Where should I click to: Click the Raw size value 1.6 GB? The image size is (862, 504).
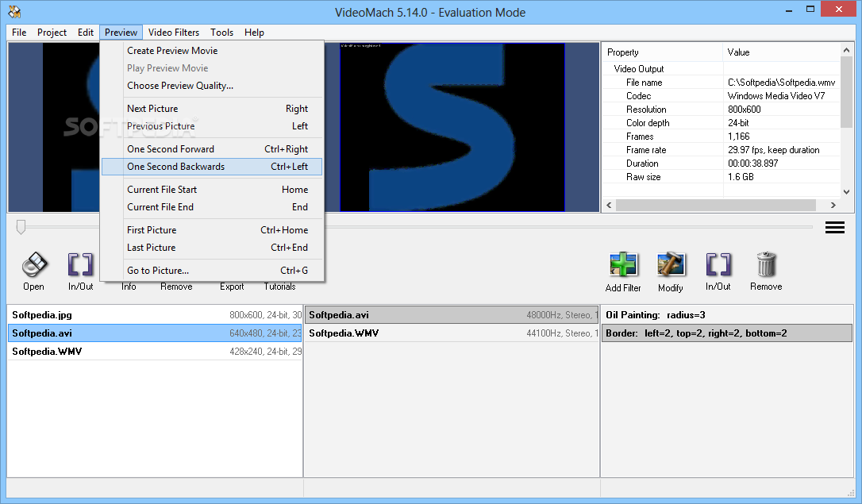pos(741,176)
